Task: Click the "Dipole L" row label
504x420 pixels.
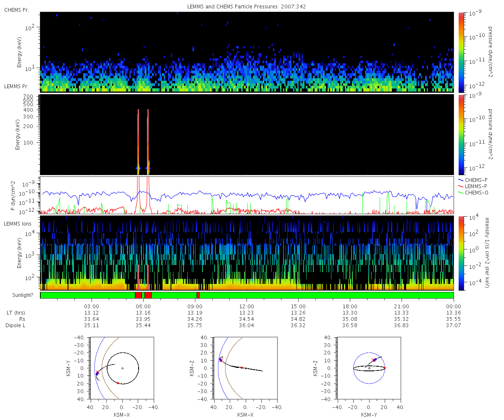Action: [x=15, y=325]
